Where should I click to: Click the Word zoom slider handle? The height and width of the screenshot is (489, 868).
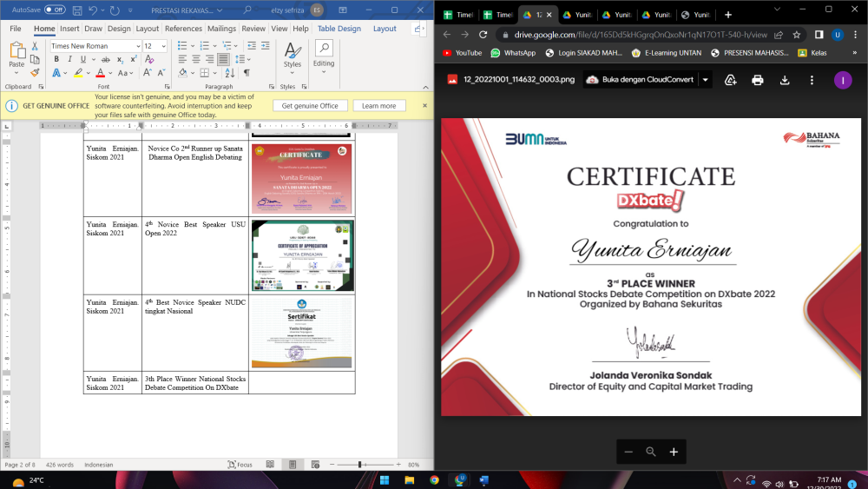360,465
